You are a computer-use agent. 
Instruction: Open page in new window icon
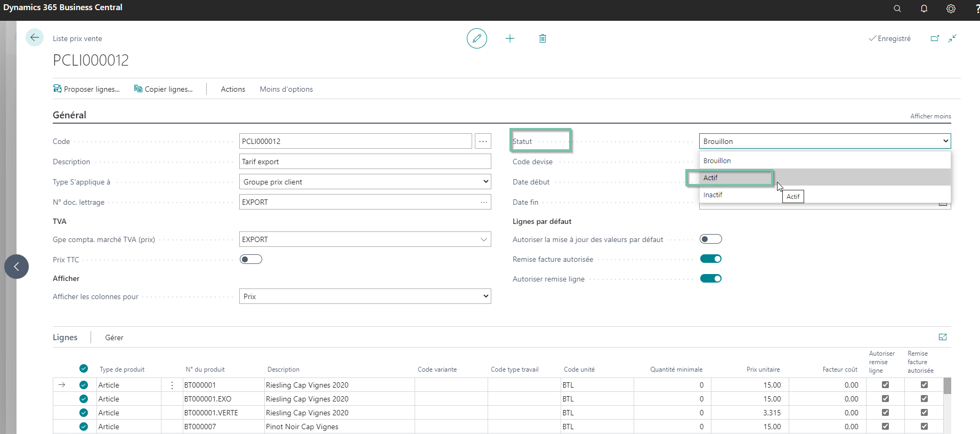935,38
